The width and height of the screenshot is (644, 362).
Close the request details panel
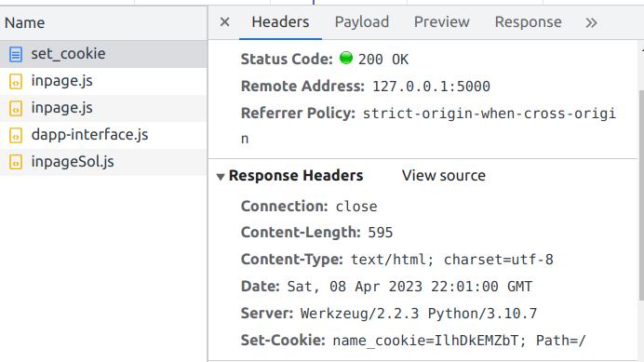click(224, 21)
